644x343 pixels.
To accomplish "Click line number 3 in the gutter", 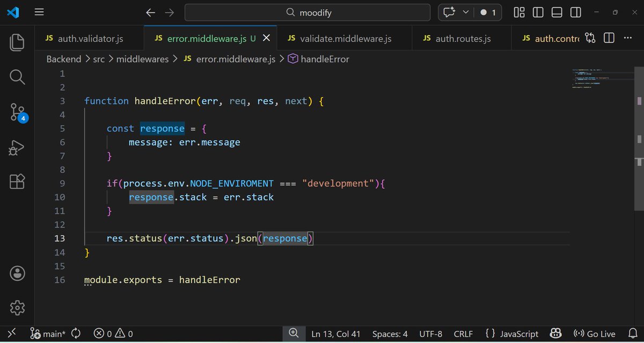I will pos(62,101).
